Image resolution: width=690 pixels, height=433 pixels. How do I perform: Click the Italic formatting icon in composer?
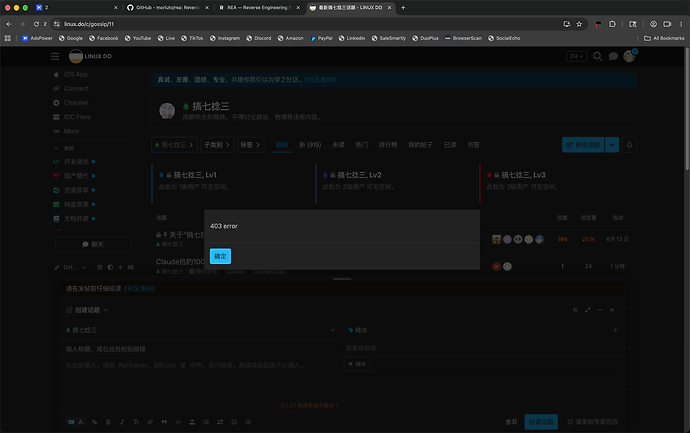click(x=122, y=422)
